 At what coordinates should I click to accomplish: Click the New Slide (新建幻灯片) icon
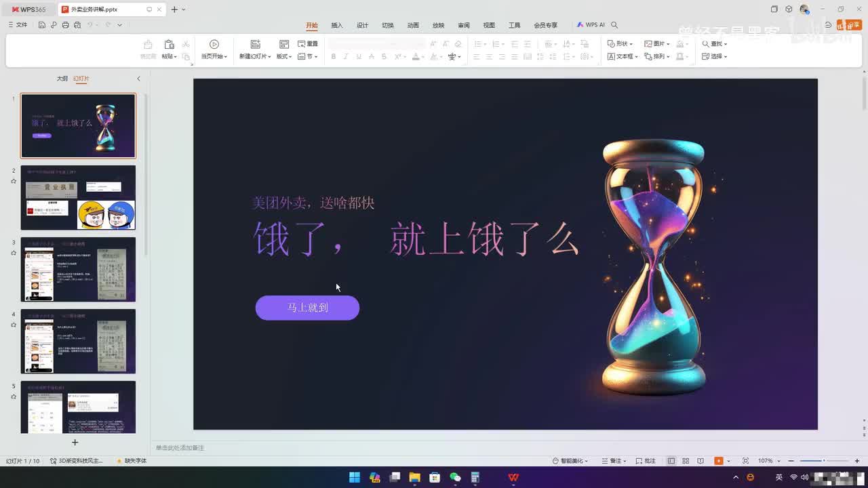[255, 44]
